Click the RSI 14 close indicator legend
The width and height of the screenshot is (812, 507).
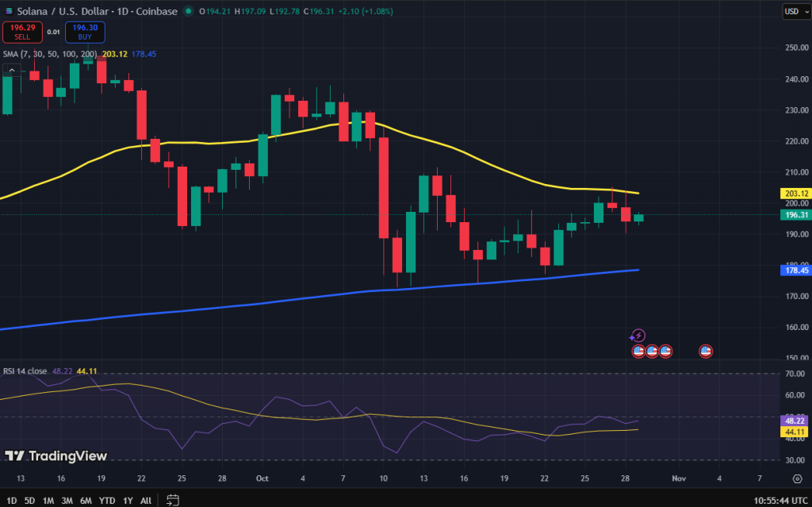point(25,371)
